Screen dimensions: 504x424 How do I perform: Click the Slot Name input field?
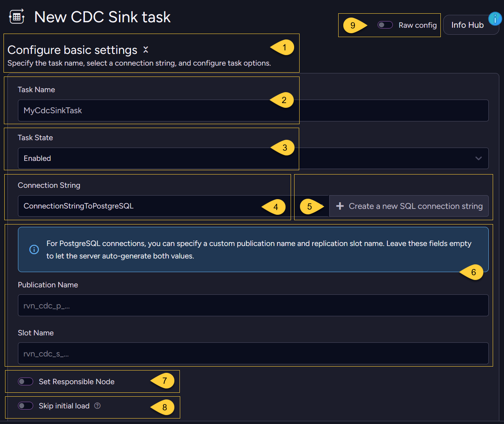click(x=253, y=353)
